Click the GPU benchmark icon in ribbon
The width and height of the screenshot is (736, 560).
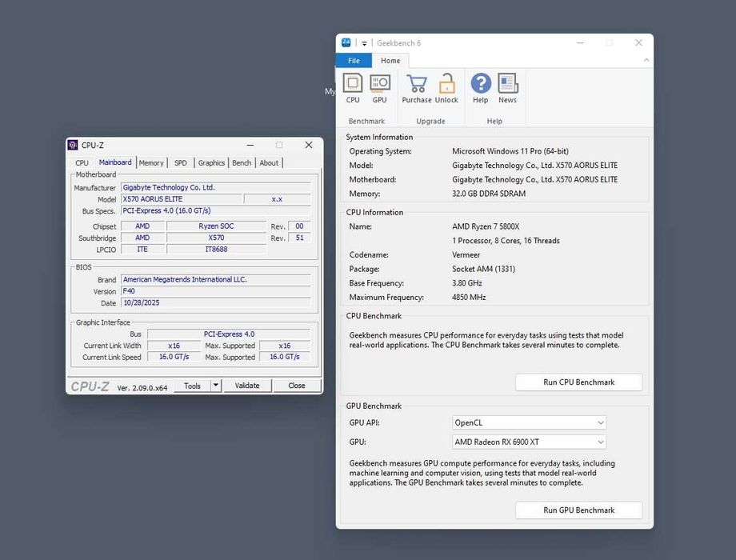[380, 83]
